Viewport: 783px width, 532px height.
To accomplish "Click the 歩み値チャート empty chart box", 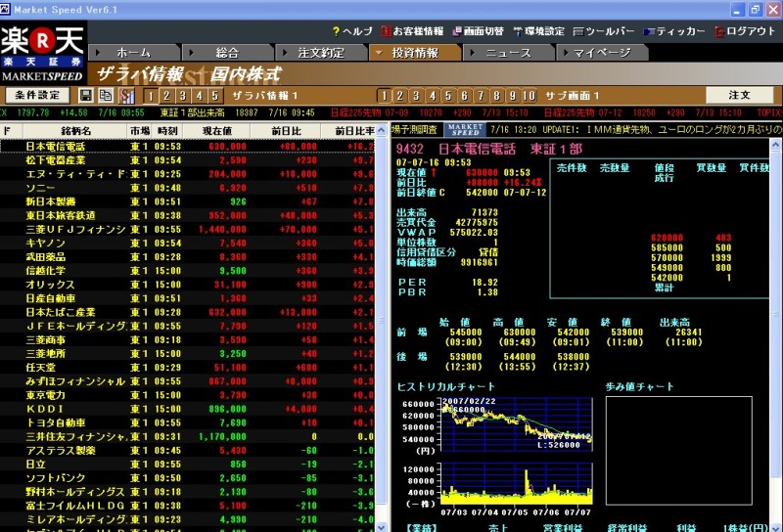I will point(678,451).
